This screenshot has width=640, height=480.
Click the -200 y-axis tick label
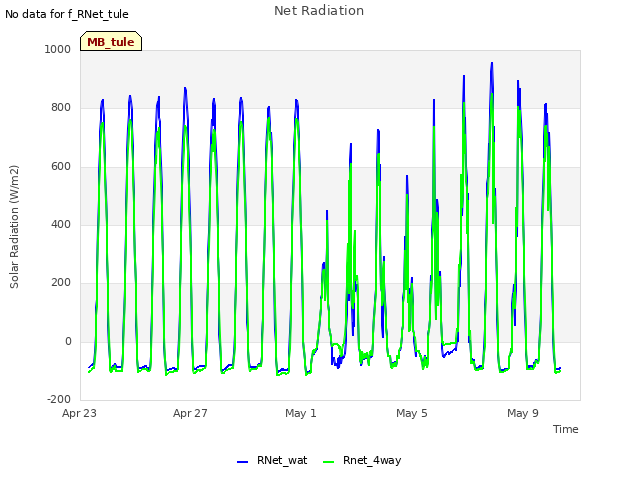[x=59, y=399]
